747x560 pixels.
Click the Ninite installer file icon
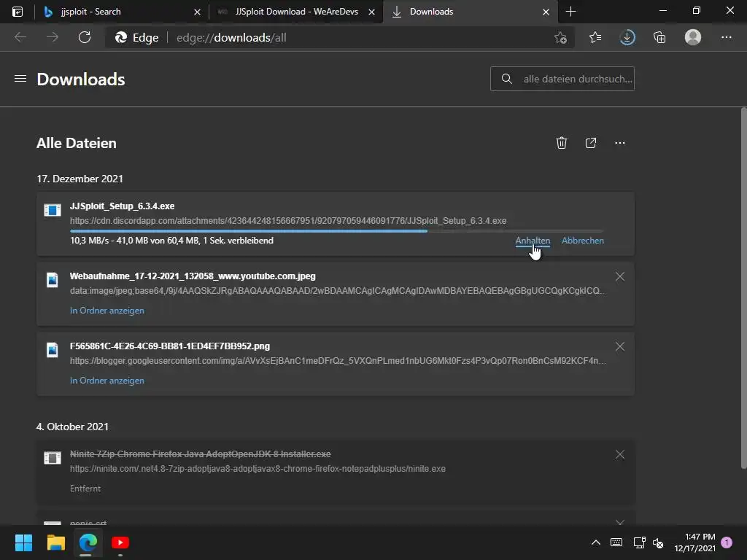tap(53, 458)
